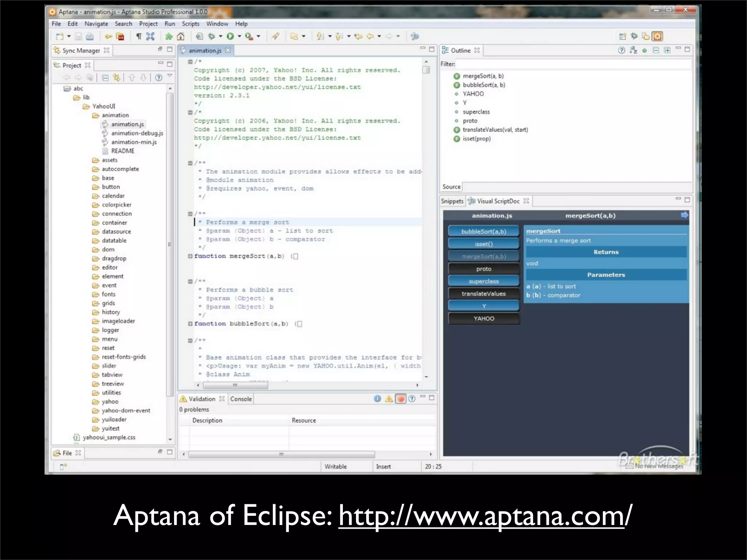The height and width of the screenshot is (560, 747).
Task: Click the editor horizontal scrollbar thumb
Action: click(235, 385)
